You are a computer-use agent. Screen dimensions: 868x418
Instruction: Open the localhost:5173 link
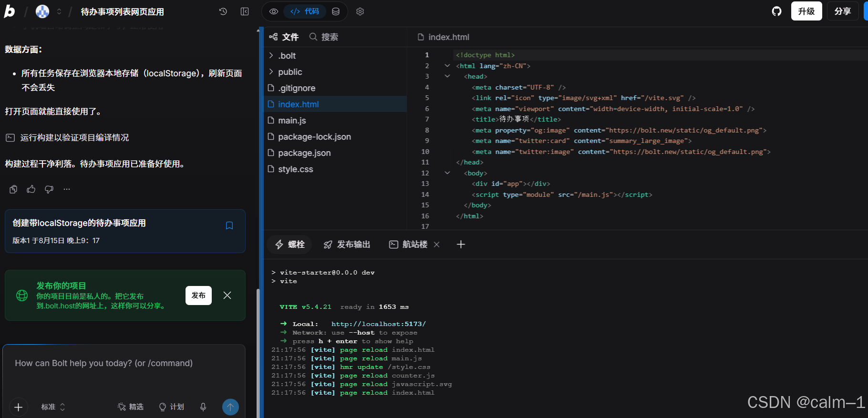click(379, 324)
